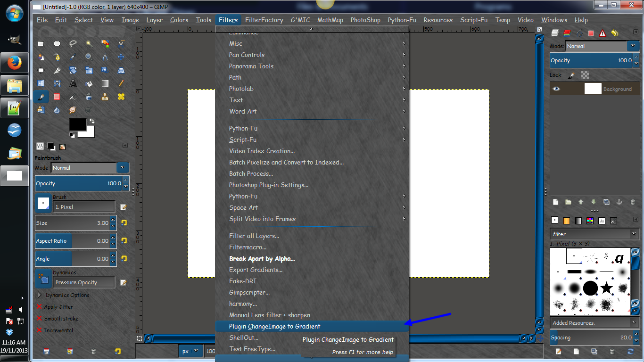Reset tool options to defaults

click(x=117, y=351)
